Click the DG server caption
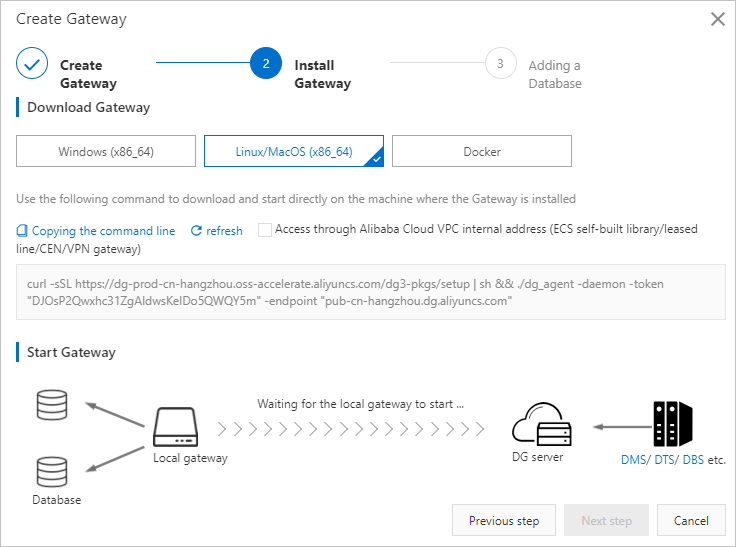Viewport: 736px width, 547px height. coord(537,457)
